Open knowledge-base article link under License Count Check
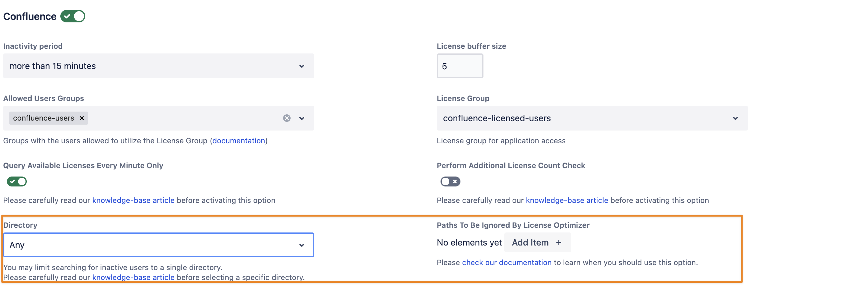 567,200
